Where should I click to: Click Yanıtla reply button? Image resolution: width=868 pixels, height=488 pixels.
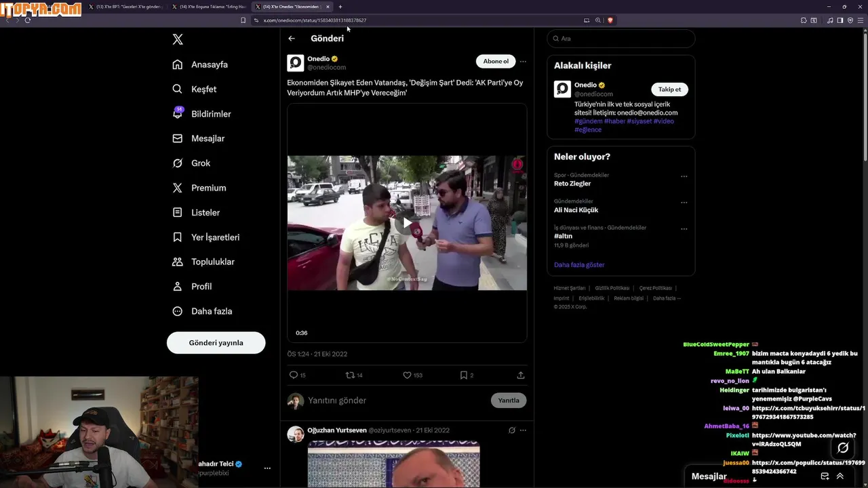point(509,401)
